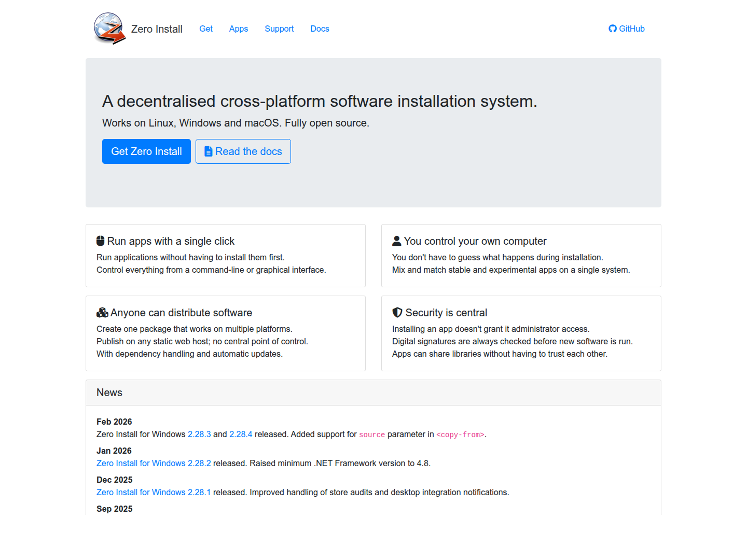The image size is (747, 560).
Task: Click the Zero Install brand title
Action: [x=157, y=29]
